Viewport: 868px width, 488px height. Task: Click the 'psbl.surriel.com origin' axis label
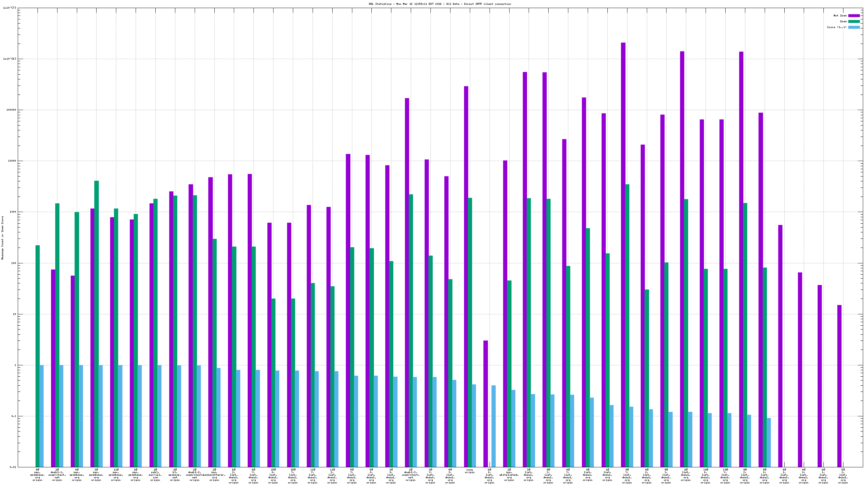point(155,474)
